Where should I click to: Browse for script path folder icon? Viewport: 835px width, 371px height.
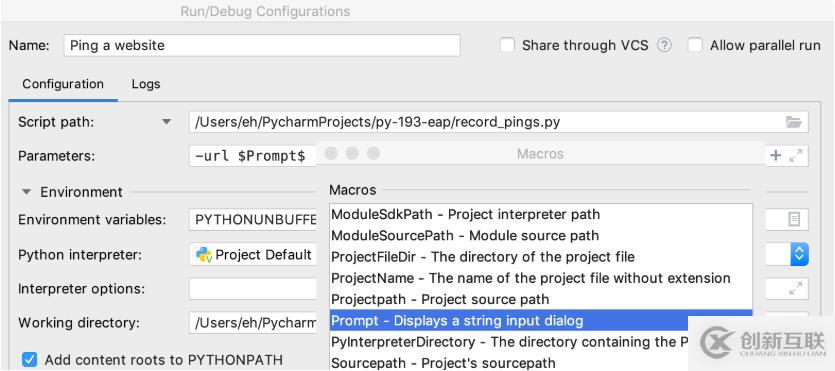[x=793, y=122]
